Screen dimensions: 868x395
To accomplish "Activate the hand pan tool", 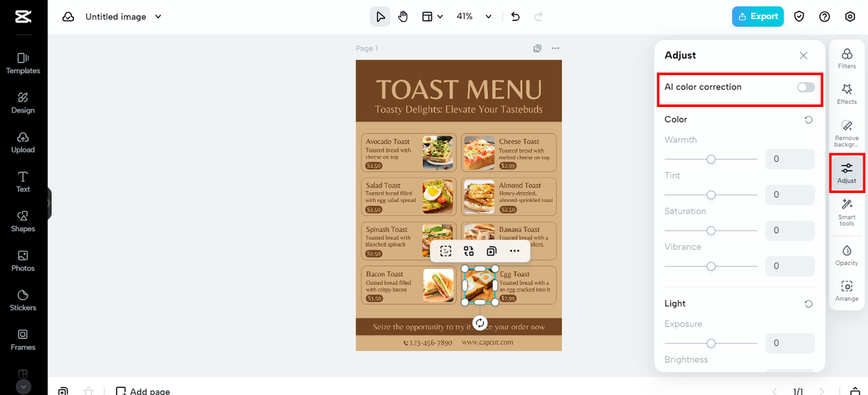I will point(403,17).
